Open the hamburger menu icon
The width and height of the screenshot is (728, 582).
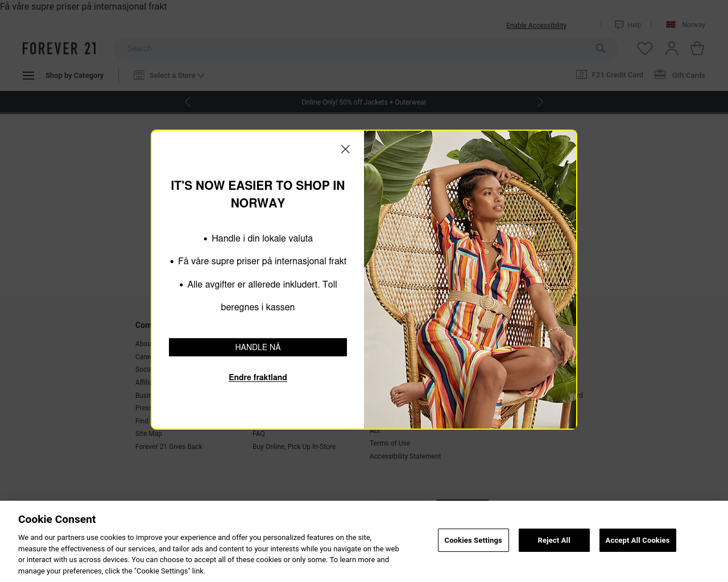28,76
